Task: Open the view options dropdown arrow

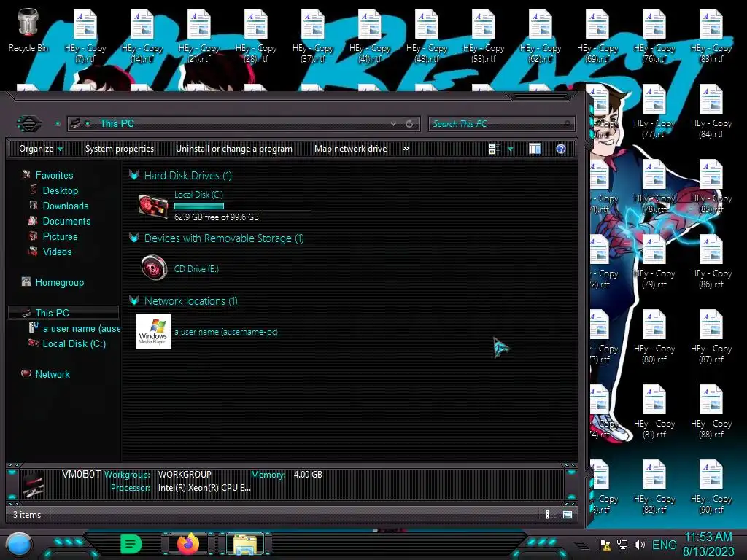Action: tap(510, 149)
